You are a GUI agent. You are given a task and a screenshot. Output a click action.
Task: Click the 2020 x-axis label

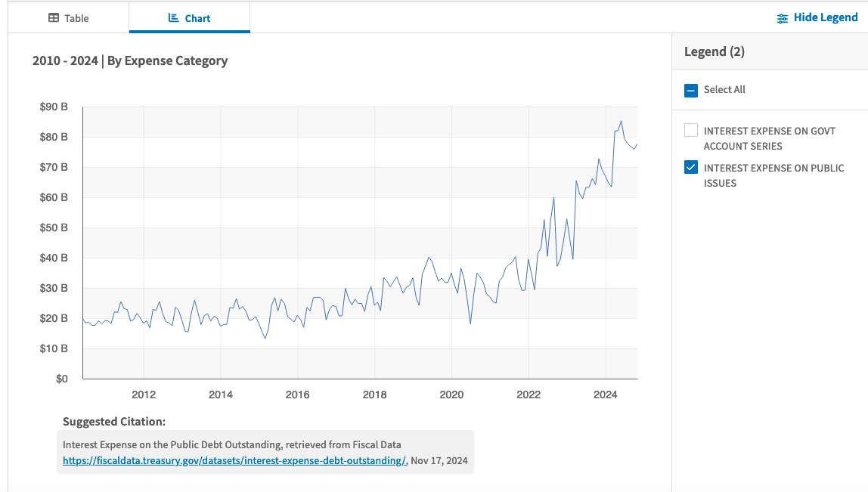(x=451, y=395)
